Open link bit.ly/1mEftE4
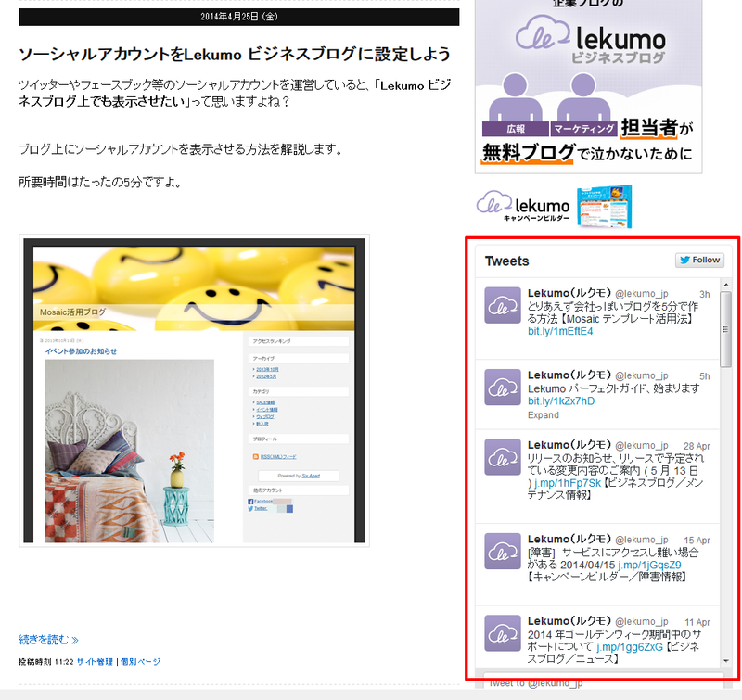The width and height of the screenshot is (742, 700). tap(560, 331)
